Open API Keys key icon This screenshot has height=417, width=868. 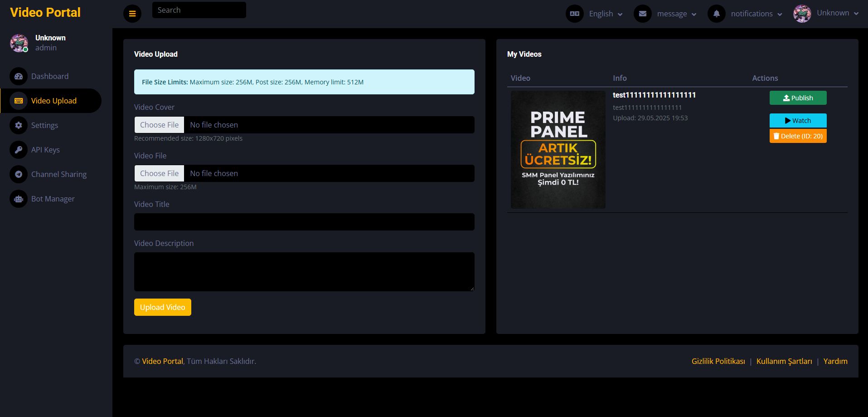pos(19,150)
